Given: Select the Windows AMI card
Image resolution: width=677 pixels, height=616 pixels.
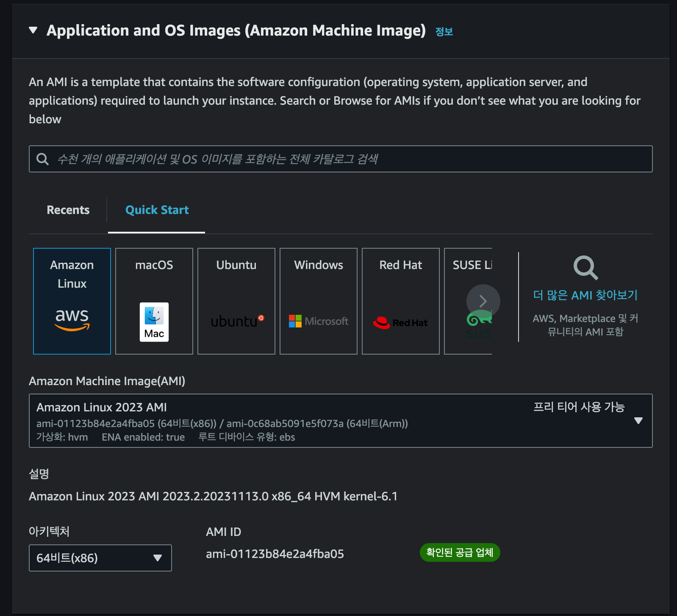Looking at the screenshot, I should (319, 301).
